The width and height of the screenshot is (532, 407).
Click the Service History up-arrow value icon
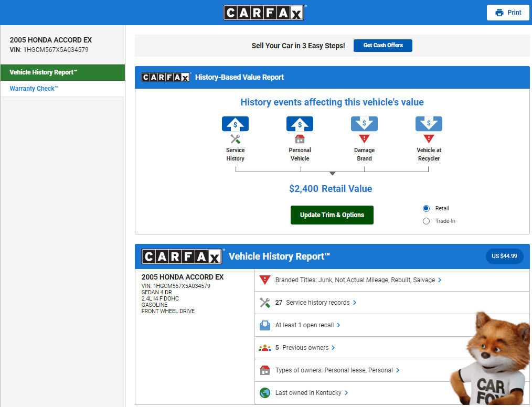[235, 124]
